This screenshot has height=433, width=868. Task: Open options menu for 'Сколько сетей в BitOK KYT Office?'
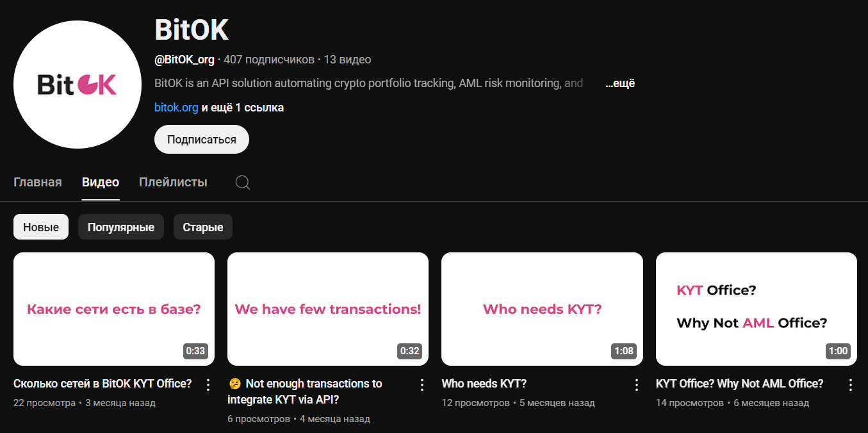pyautogui.click(x=208, y=384)
